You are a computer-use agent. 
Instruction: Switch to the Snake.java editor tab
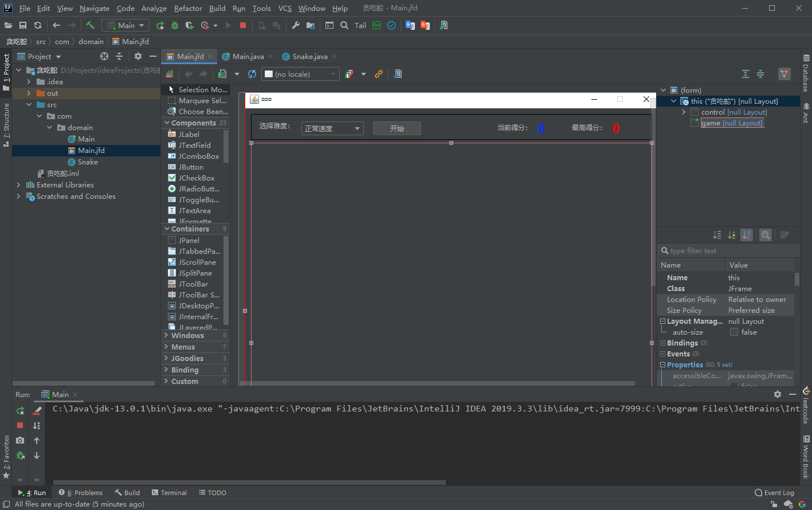(309, 56)
